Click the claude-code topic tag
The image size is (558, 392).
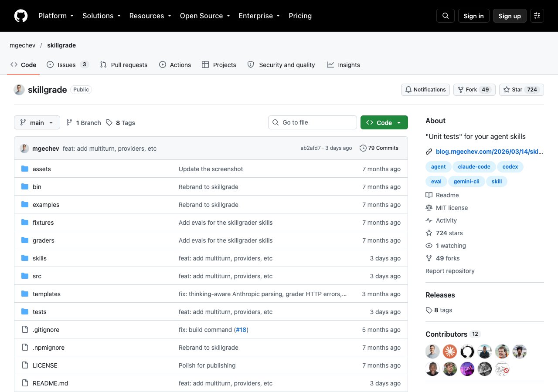474,167
